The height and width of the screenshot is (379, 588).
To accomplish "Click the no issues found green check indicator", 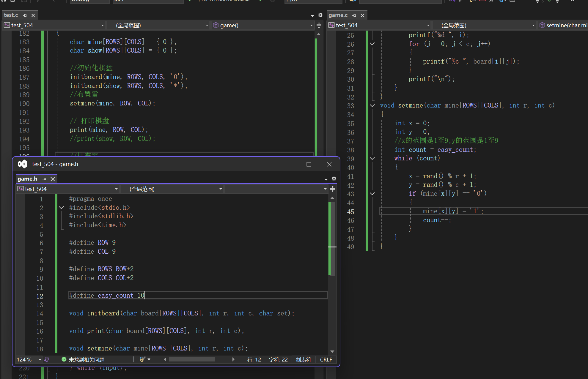I will tap(64, 359).
